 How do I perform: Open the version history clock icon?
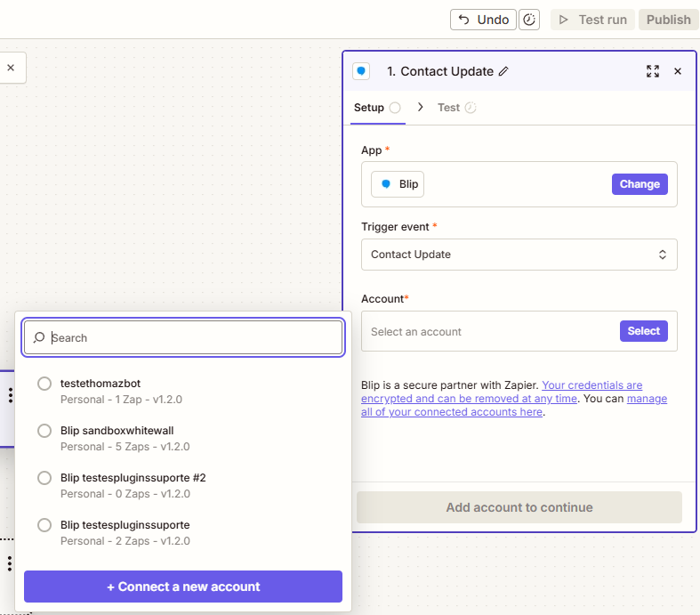(529, 20)
